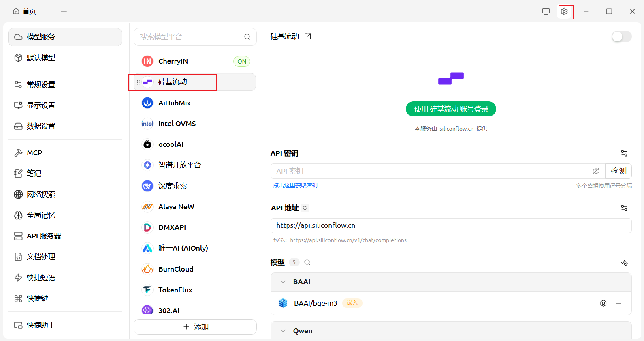Open the settings gear in title bar
644x341 pixels.
564,11
